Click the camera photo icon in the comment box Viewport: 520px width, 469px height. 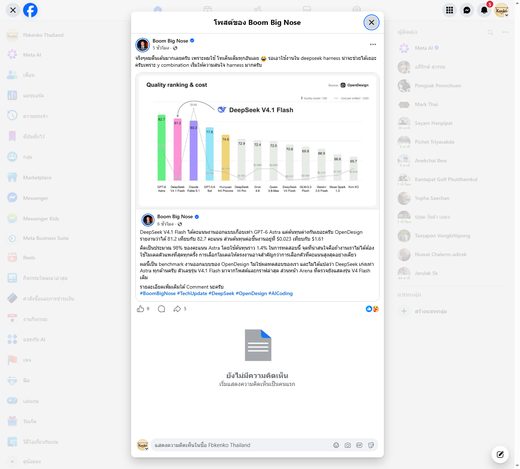pyautogui.click(x=348, y=445)
